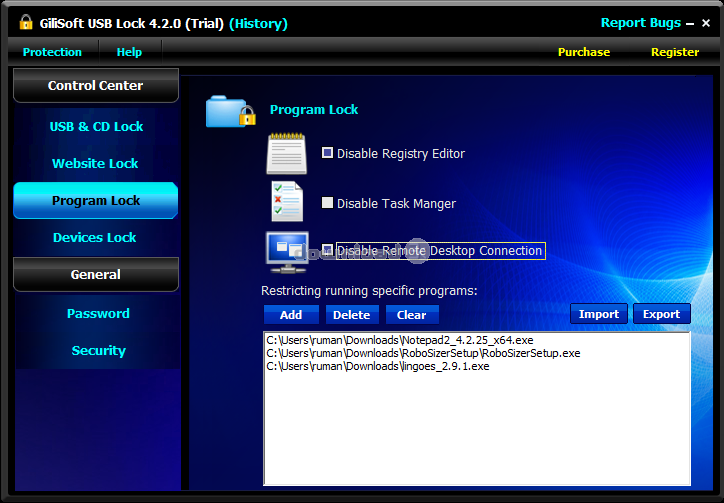This screenshot has width=724, height=503.
Task: Switch to USB & CD Lock
Action: tap(96, 127)
